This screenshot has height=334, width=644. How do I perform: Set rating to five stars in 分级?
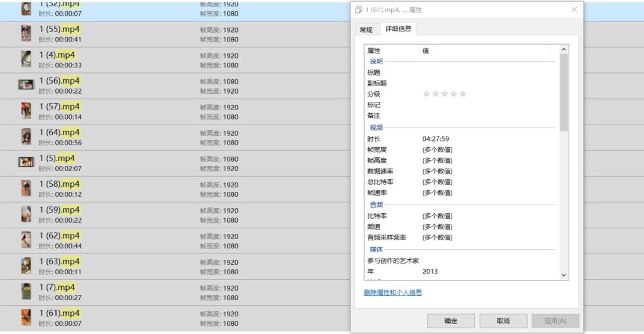(x=463, y=94)
